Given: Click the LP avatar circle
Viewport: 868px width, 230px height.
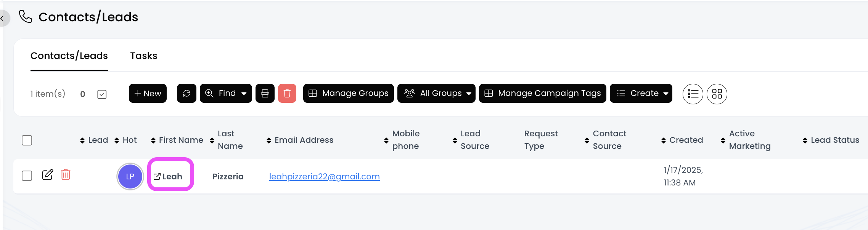Looking at the screenshot, I should (130, 177).
